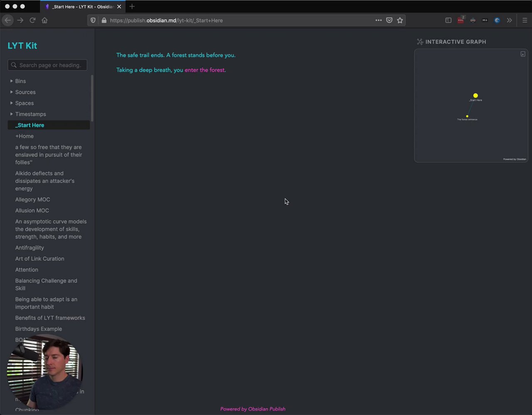Open the Antifragility note
The height and width of the screenshot is (415, 532).
(x=30, y=248)
